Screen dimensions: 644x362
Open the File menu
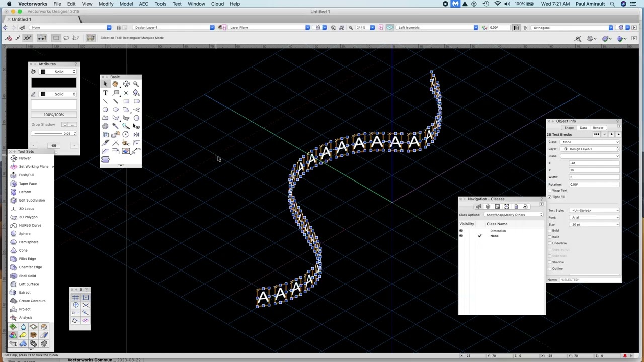pyautogui.click(x=57, y=4)
